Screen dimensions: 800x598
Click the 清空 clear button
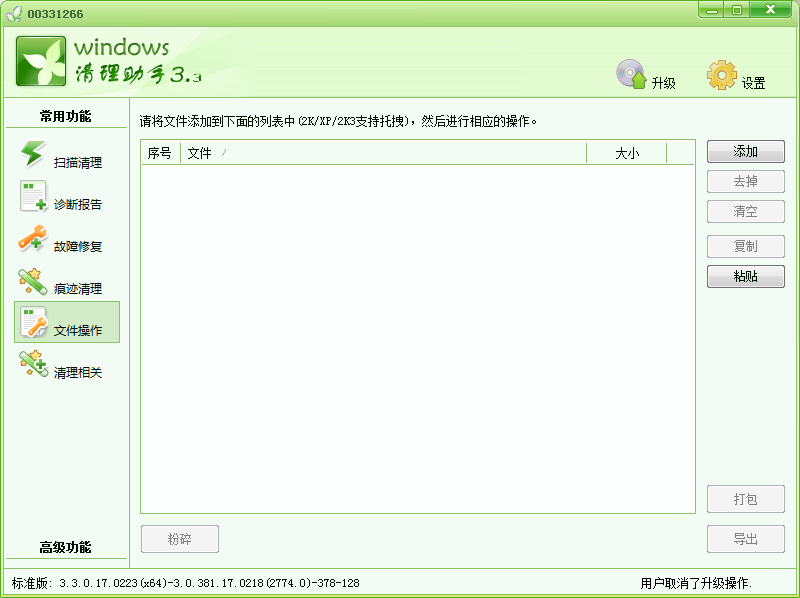[745, 211]
